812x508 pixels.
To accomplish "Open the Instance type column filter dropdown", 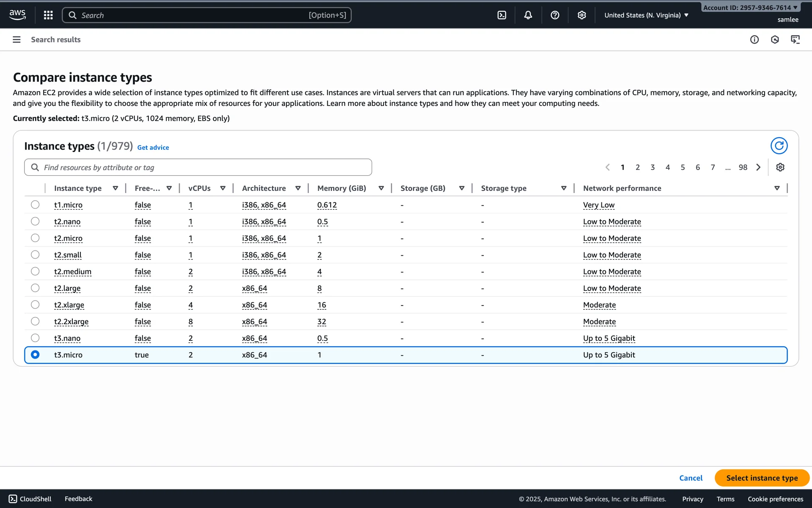I will [x=115, y=188].
